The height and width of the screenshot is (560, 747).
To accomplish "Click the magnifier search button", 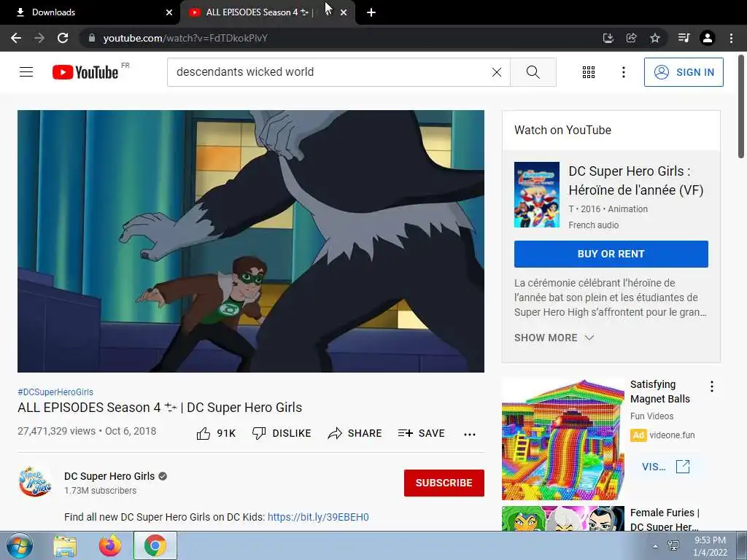I will tap(533, 72).
